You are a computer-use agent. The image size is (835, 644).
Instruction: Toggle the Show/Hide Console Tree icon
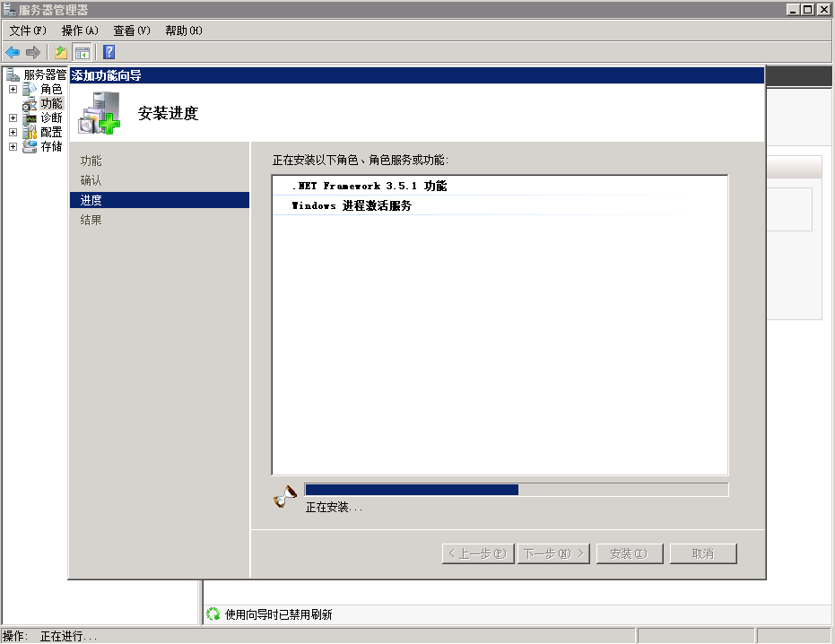(83, 52)
